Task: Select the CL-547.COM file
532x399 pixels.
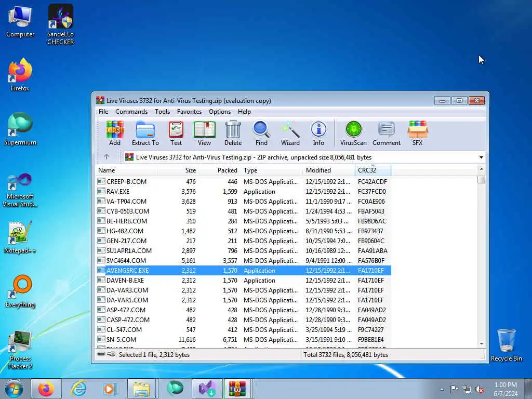Action: [x=243, y=329]
